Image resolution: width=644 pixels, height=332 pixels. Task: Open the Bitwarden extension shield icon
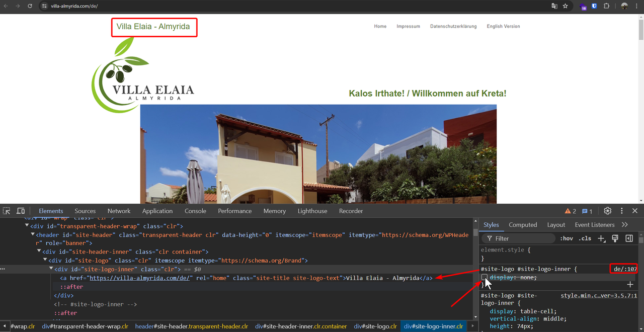(x=594, y=6)
